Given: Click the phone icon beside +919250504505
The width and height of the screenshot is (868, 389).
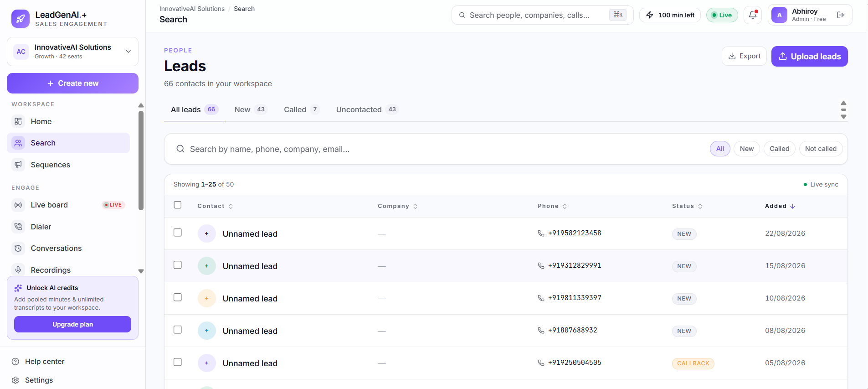Looking at the screenshot, I should [541, 363].
